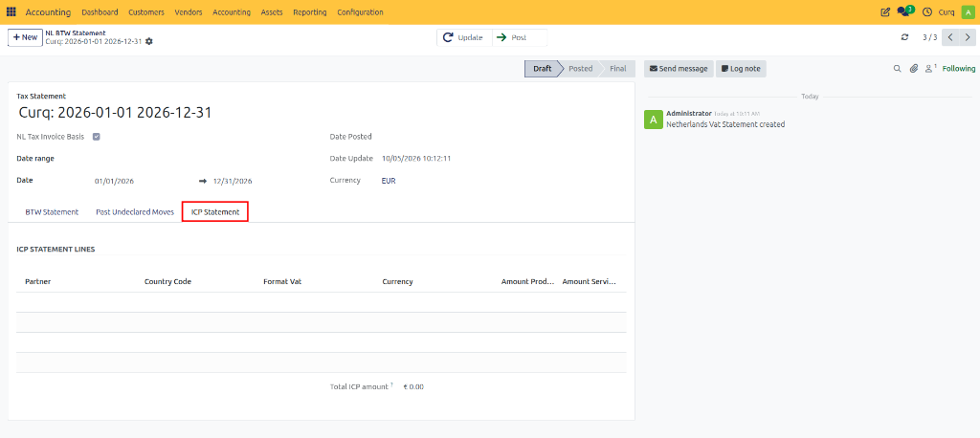Open the NL BTW Statement breadcrumb link
The width and height of the screenshot is (980, 438).
click(x=75, y=33)
